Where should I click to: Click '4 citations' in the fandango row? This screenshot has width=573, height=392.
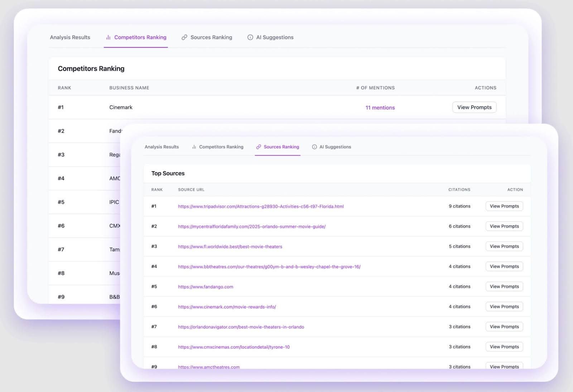460,286
